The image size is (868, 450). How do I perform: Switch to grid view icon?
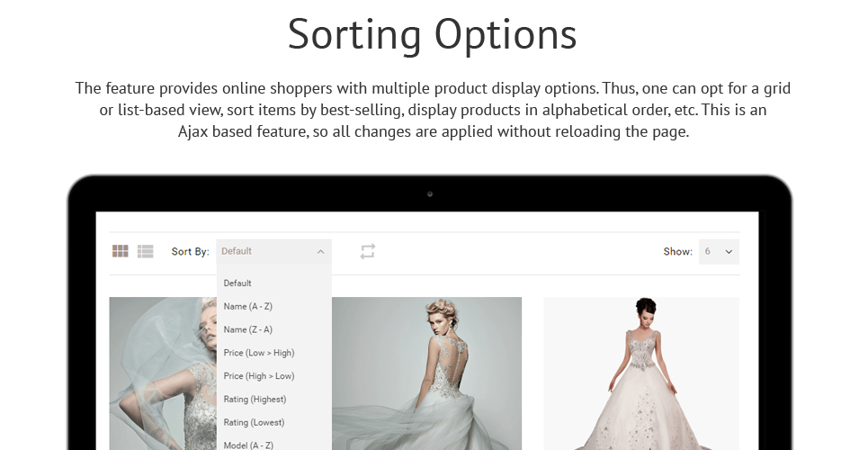(x=121, y=251)
